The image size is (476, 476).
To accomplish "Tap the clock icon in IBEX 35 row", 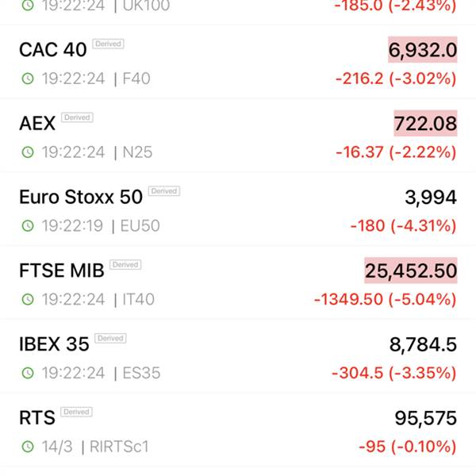I will coord(28,373).
